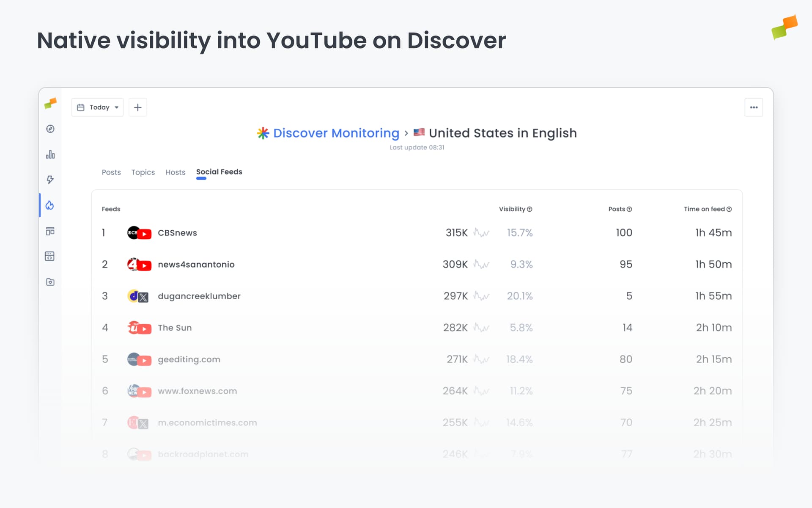Screen dimensions: 812x508
Task: Click the info icon next to Visibility
Action: tap(529, 209)
